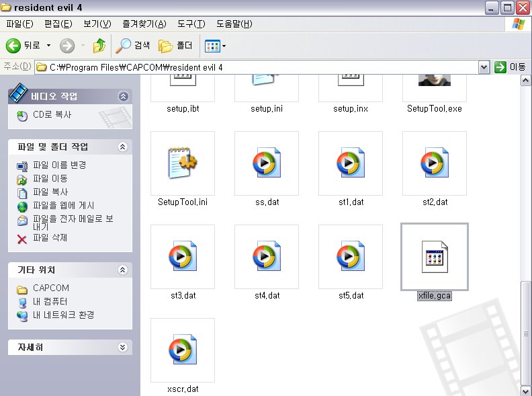Click the SetupTool.exe file name
The height and width of the screenshot is (396, 532).
pyautogui.click(x=435, y=109)
